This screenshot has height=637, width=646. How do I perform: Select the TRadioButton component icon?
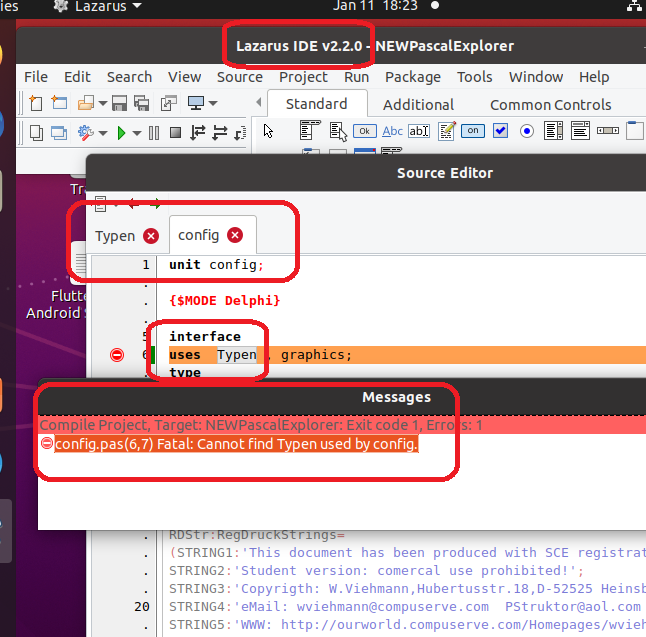pos(527,131)
